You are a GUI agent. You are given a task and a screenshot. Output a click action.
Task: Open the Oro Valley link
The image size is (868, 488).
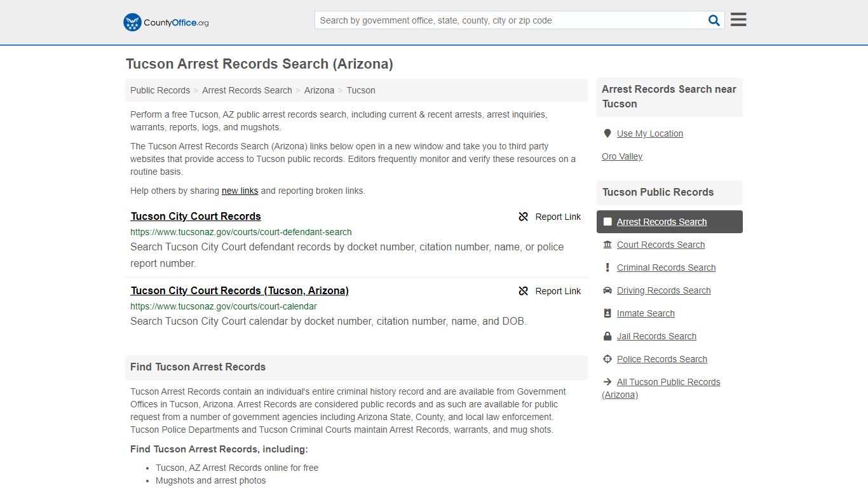622,156
